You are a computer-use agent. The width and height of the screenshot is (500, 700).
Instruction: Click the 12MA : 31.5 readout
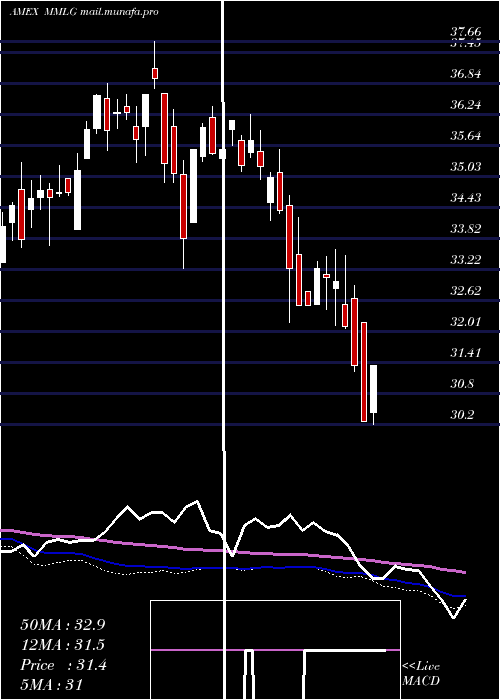point(63,645)
